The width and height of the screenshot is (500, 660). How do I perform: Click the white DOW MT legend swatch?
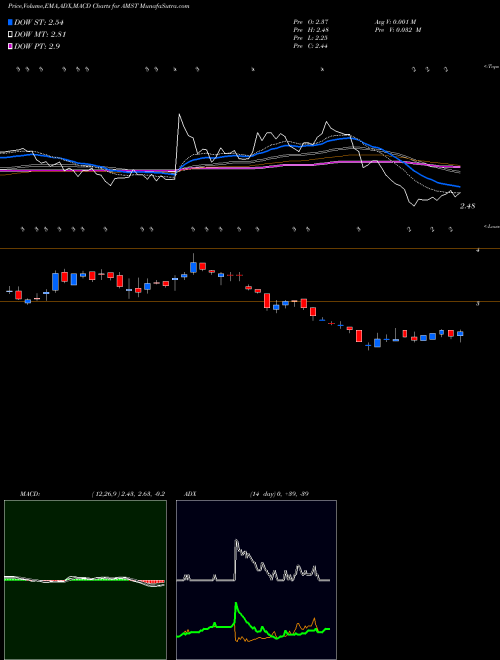(x=10, y=34)
